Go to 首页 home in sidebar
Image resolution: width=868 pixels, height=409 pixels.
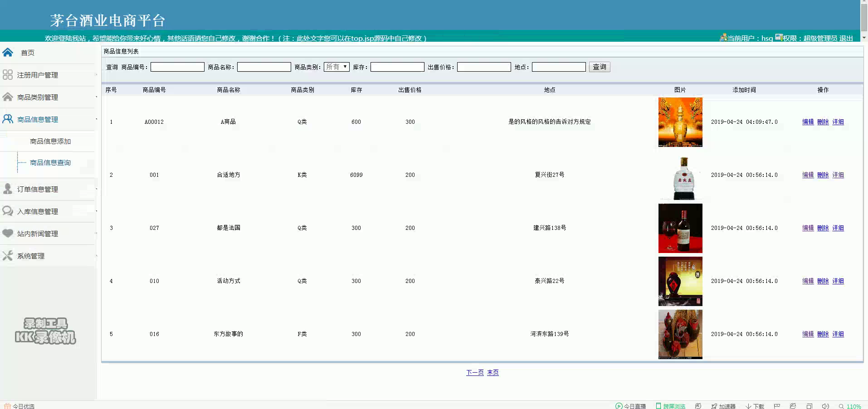(x=28, y=53)
